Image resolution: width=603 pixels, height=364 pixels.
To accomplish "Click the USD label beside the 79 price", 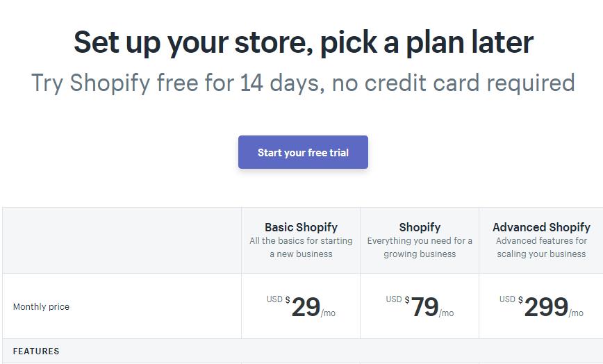I will 394,299.
